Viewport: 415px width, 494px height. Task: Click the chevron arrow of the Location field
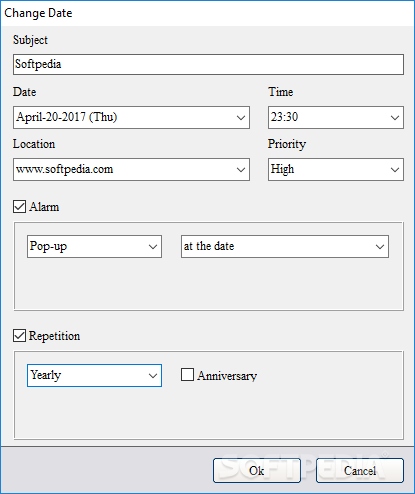tap(241, 170)
